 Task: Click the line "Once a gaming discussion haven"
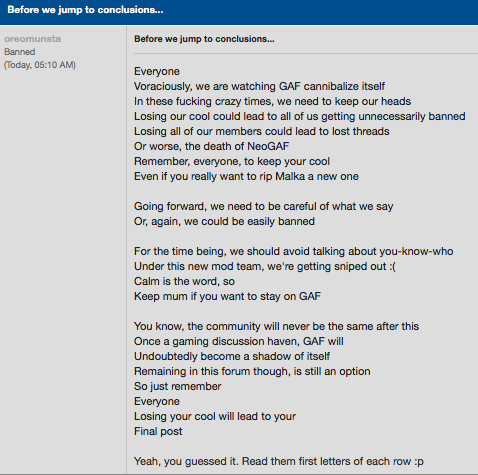(x=239, y=341)
